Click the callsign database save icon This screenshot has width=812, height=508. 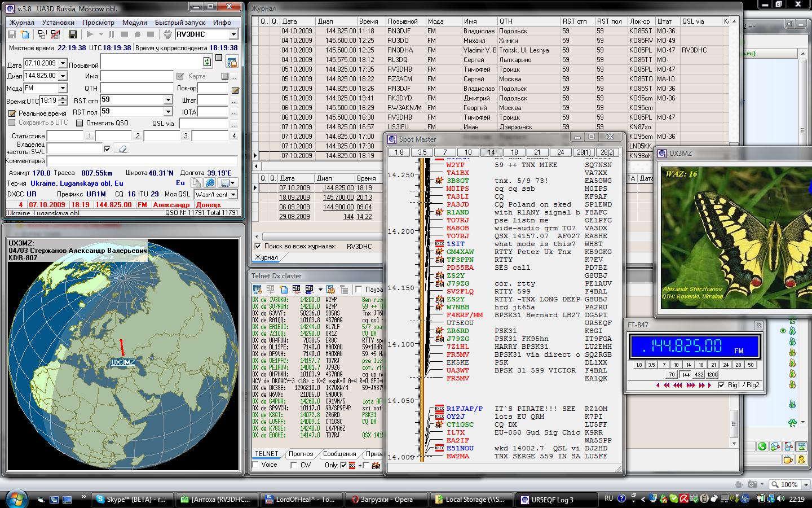(232, 62)
